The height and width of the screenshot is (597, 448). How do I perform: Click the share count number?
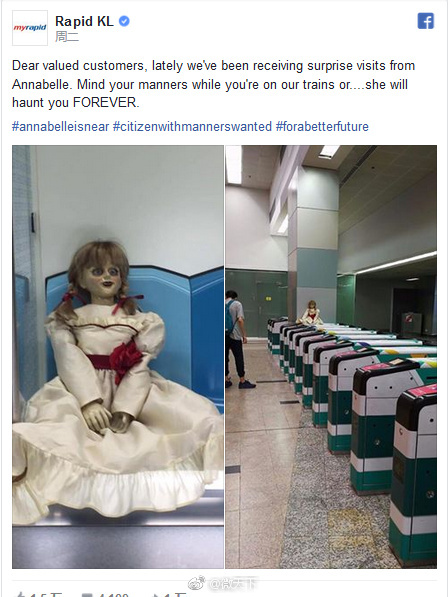pyautogui.click(x=176, y=595)
